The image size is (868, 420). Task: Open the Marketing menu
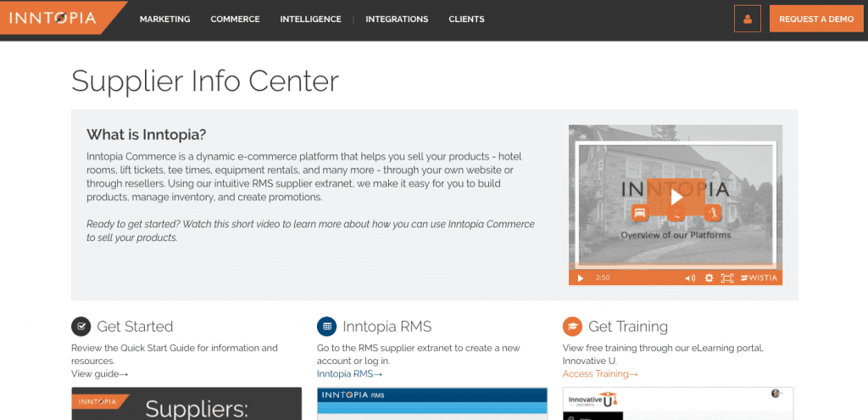coord(165,19)
